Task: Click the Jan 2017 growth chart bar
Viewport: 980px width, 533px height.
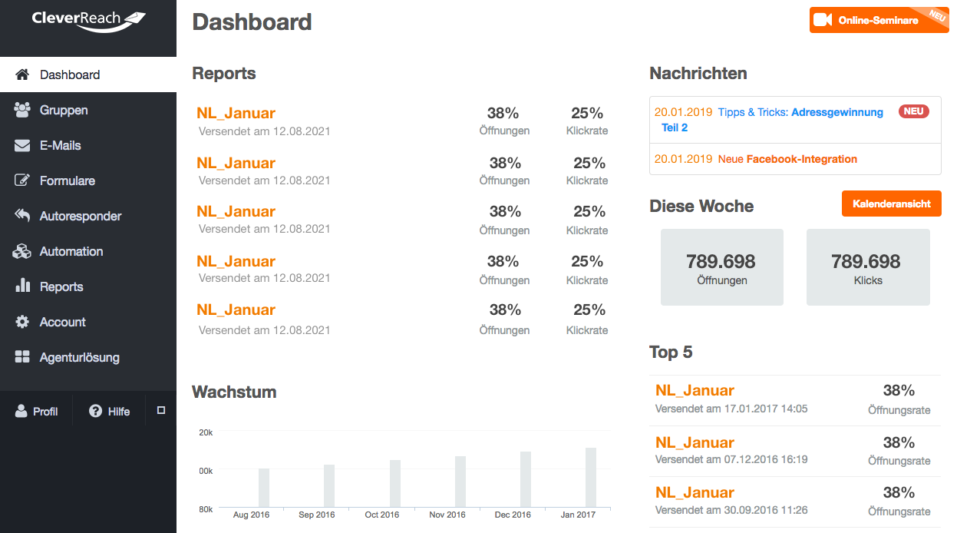Action: point(591,477)
